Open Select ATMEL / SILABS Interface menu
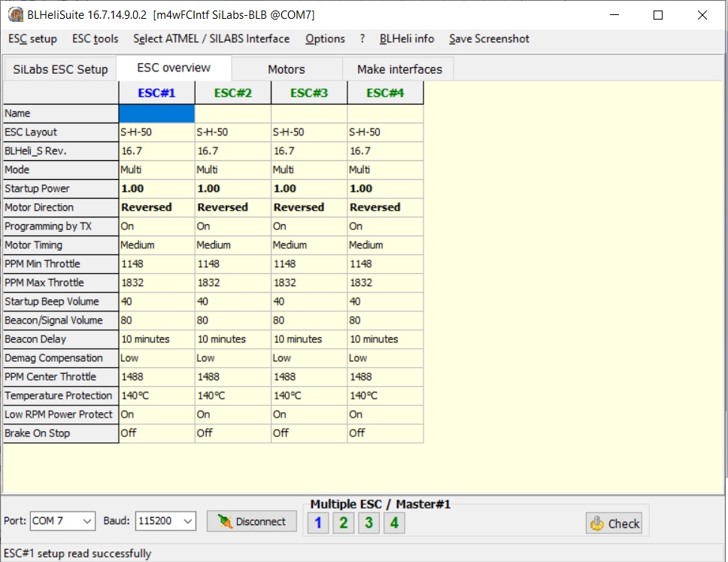Image resolution: width=728 pixels, height=562 pixels. click(x=211, y=39)
